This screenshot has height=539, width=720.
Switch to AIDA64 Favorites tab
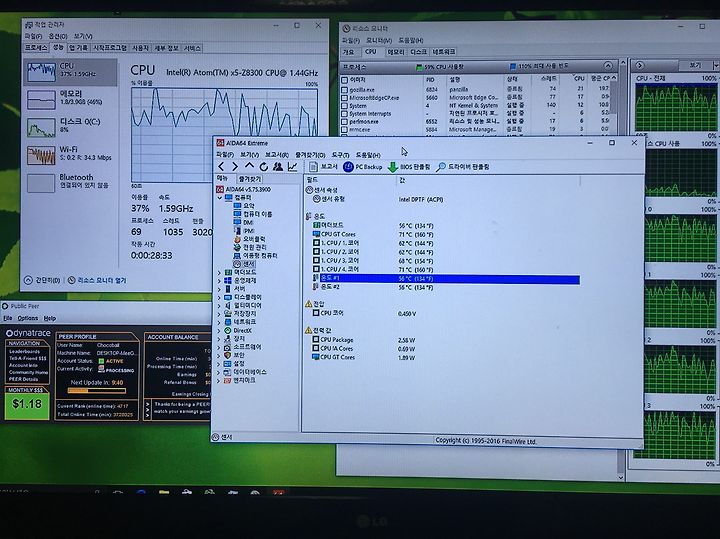[x=250, y=179]
